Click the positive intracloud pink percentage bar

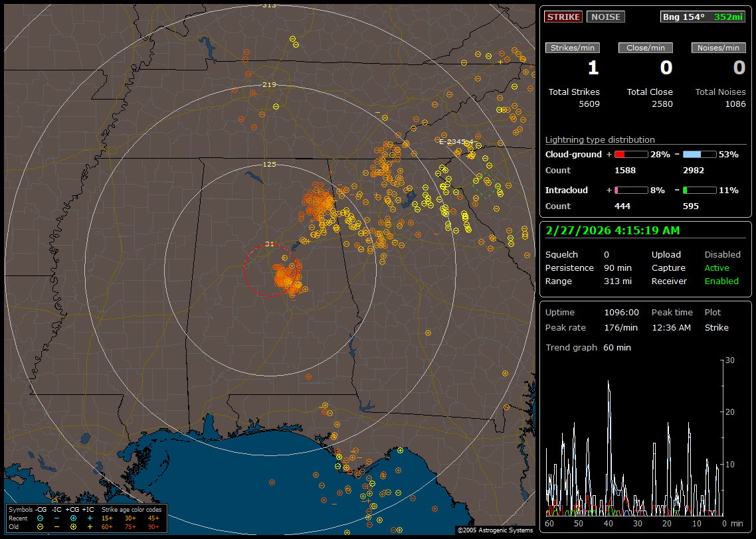[630, 190]
